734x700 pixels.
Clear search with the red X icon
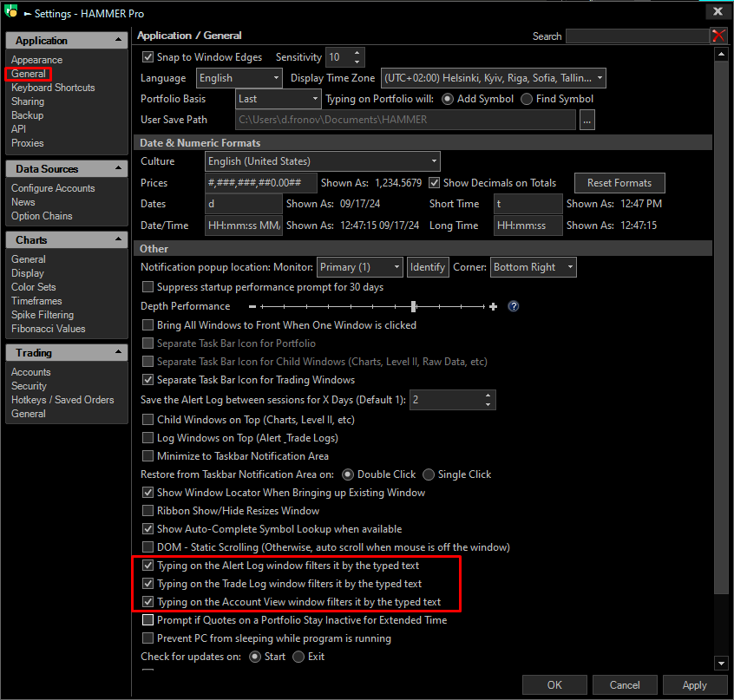tap(718, 36)
